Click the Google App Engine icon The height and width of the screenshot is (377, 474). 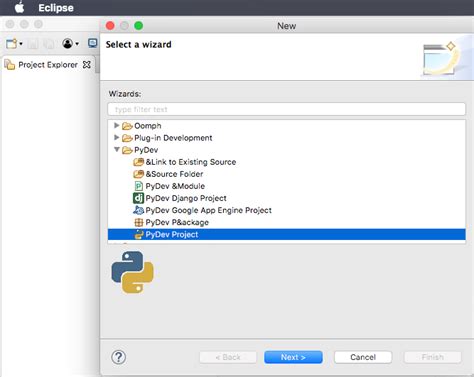coord(138,210)
